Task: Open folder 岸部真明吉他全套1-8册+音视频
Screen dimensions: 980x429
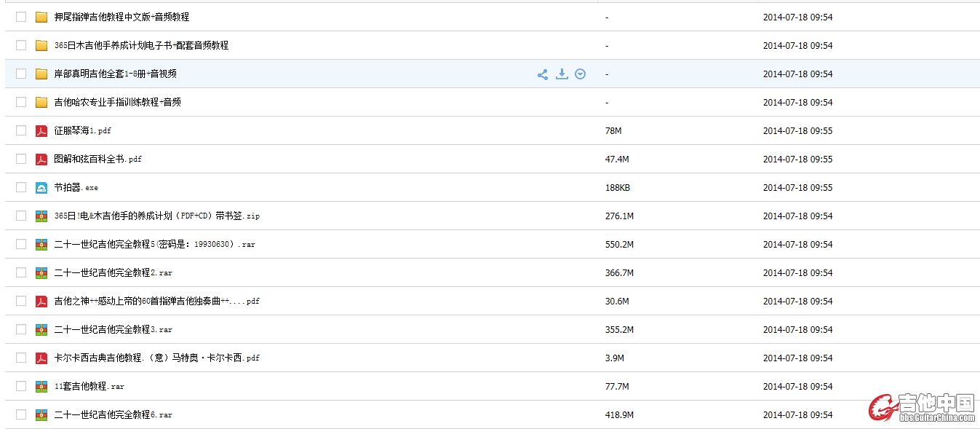Action: tap(115, 74)
